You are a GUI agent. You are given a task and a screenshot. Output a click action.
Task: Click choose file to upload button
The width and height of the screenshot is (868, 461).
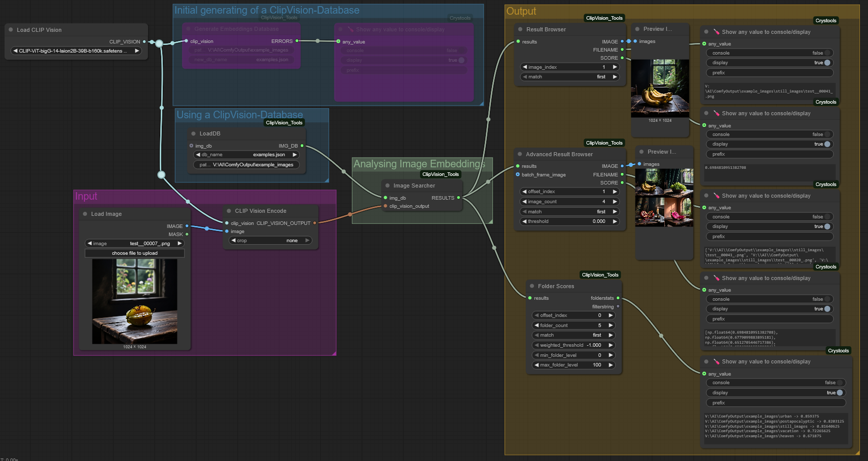[x=134, y=253]
